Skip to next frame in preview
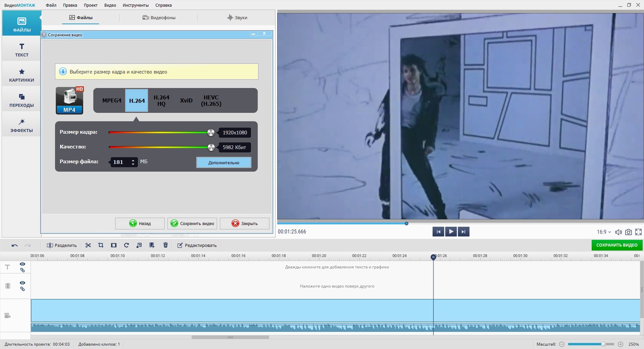The width and height of the screenshot is (644, 349). point(463,231)
